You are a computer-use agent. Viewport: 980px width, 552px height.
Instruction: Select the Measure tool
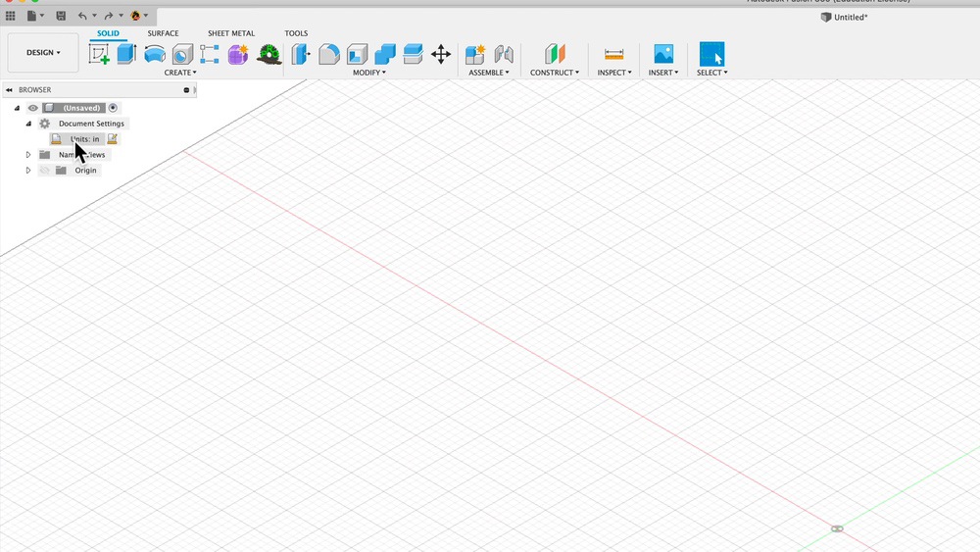tap(613, 54)
